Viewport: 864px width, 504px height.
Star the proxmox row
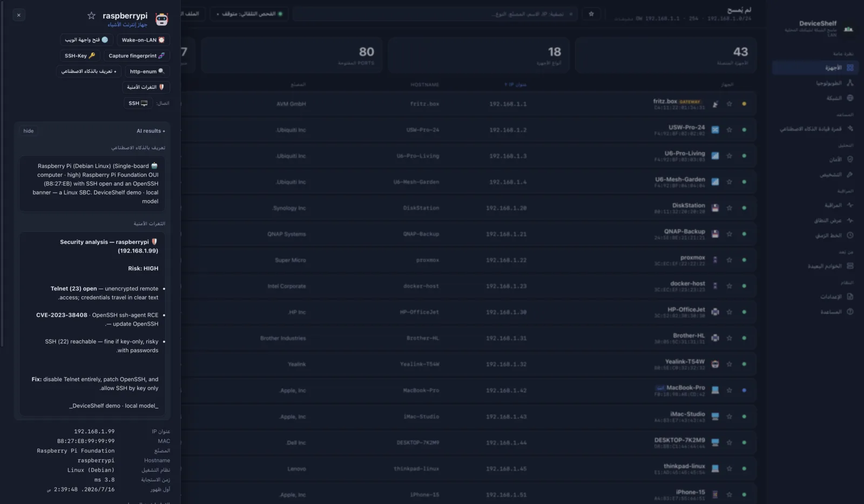point(730,260)
